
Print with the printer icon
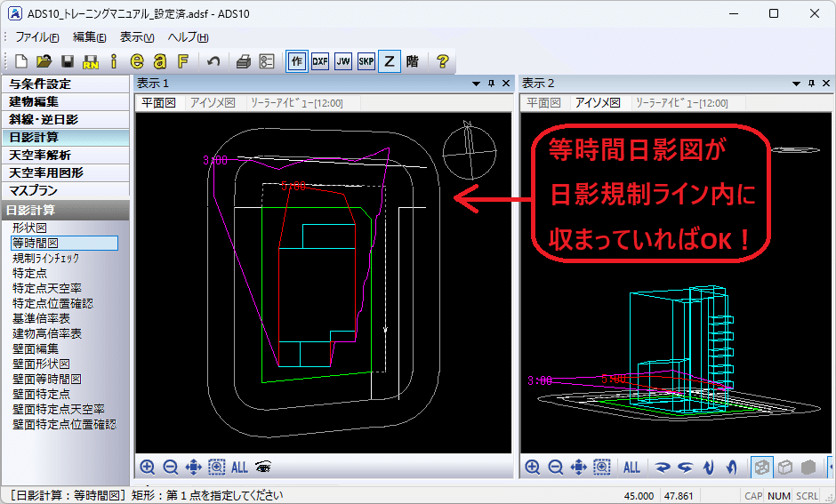click(x=243, y=62)
